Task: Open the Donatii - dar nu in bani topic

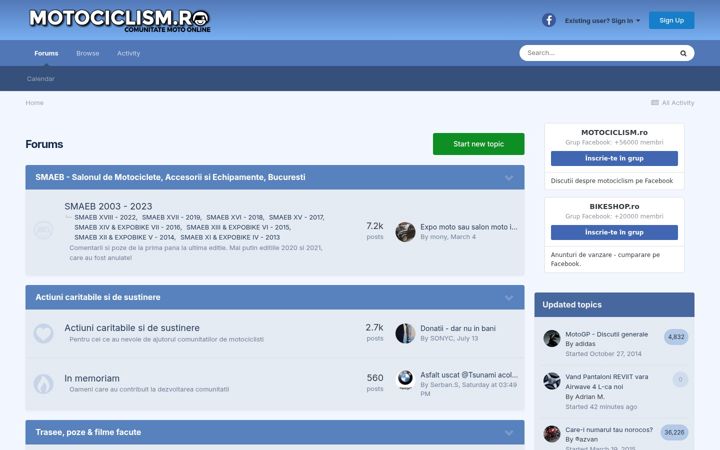Action: pos(458,328)
